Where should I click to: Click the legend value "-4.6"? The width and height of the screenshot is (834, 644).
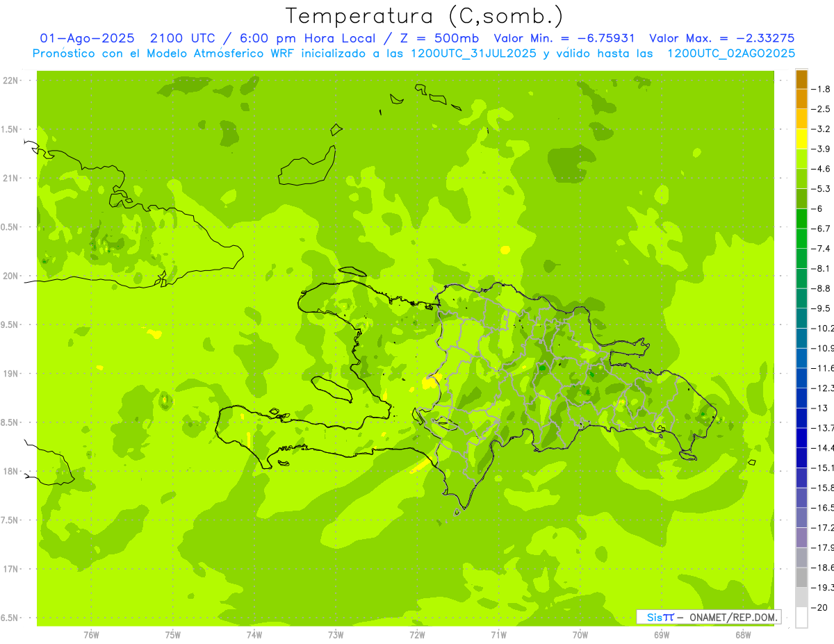pyautogui.click(x=822, y=169)
